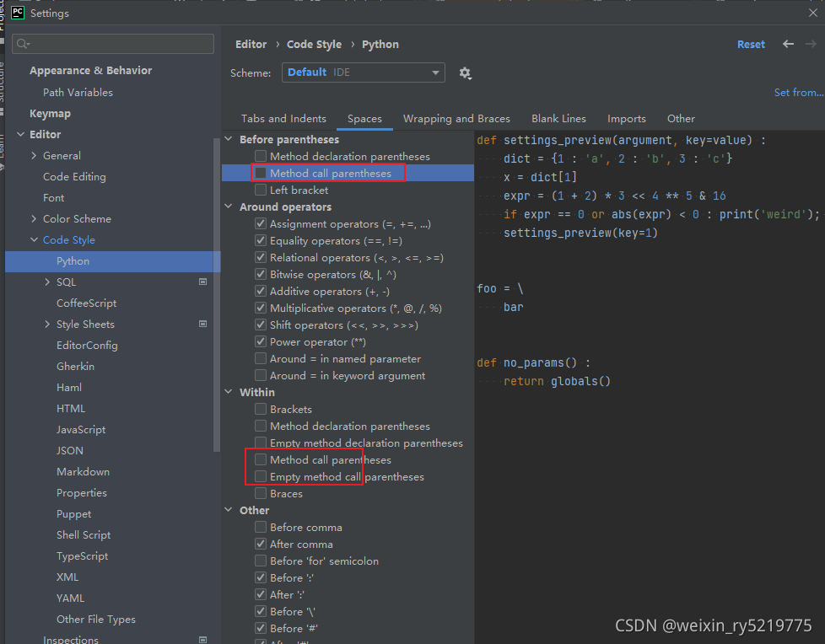Focus the settings search field

point(113,44)
